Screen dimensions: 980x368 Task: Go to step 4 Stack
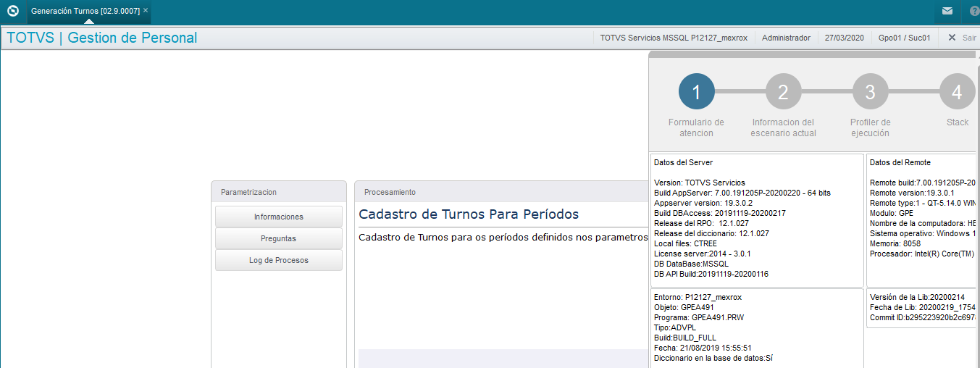click(x=957, y=92)
